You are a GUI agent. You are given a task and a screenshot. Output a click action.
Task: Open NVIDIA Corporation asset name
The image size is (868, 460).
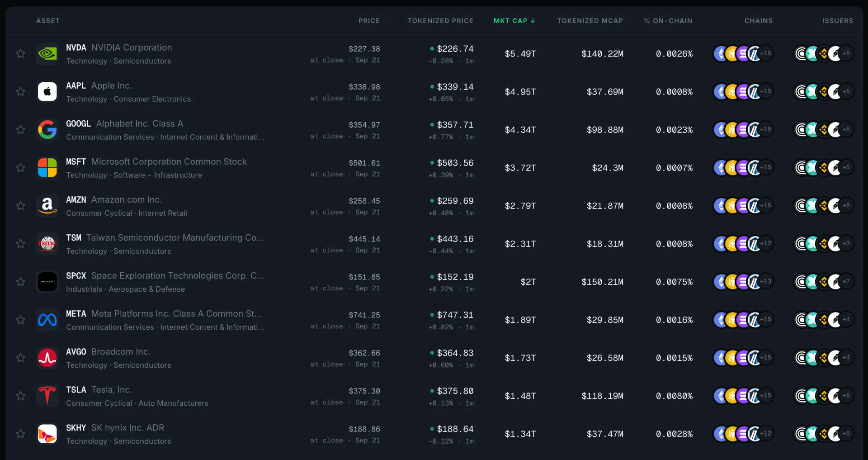pyautogui.click(x=132, y=47)
